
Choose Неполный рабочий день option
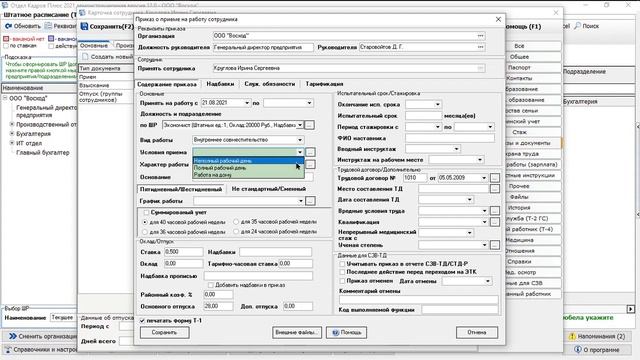pos(248,161)
